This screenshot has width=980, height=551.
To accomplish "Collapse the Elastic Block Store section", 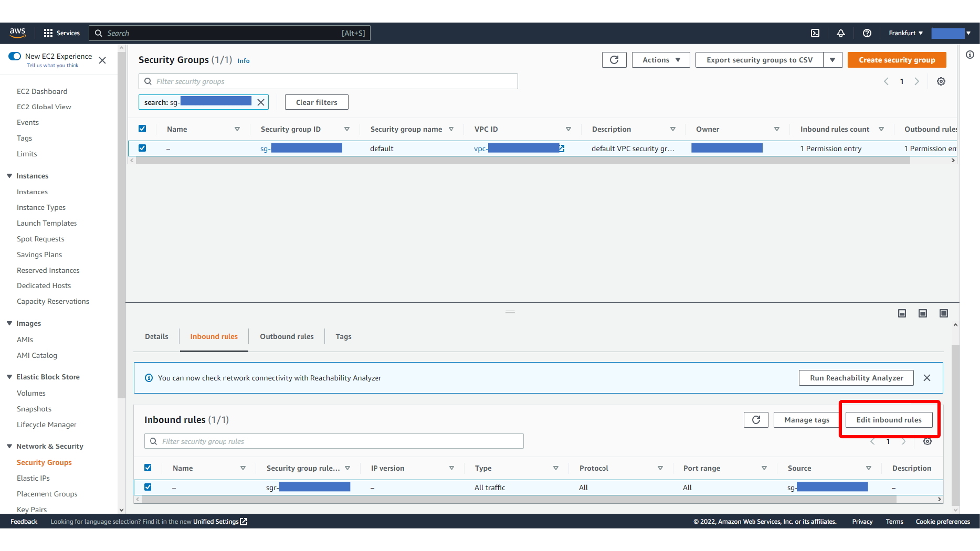I will click(x=9, y=377).
